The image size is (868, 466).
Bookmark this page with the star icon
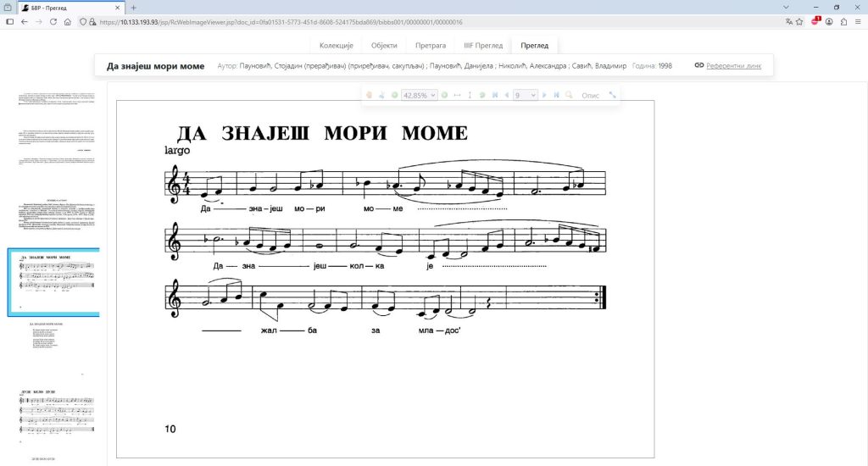click(799, 22)
